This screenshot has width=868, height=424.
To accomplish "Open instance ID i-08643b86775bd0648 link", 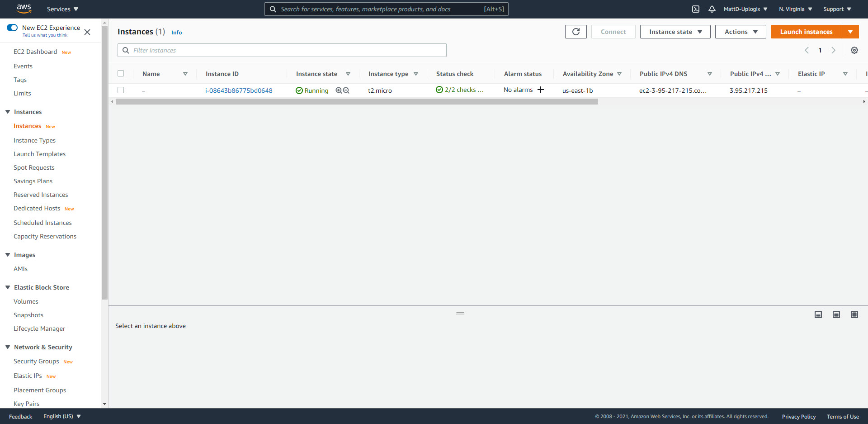I will click(239, 91).
